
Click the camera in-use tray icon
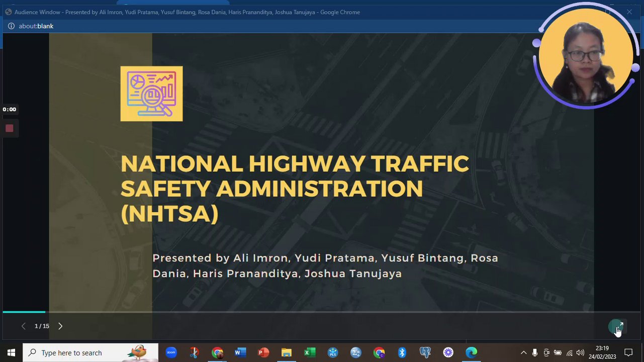click(546, 353)
